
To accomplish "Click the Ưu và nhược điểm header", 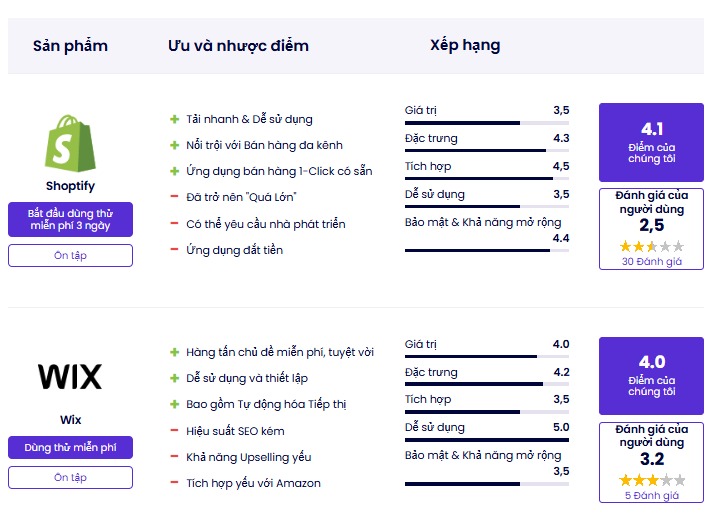I will [x=238, y=46].
